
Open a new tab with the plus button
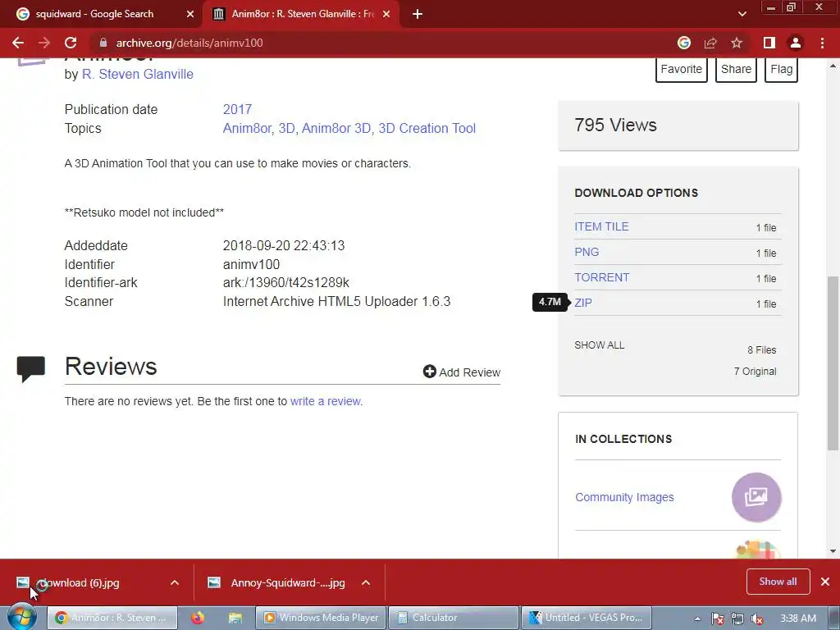[x=418, y=14]
